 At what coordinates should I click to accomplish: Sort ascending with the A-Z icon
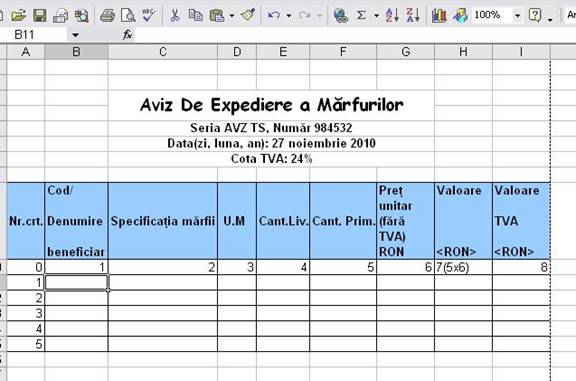coord(392,15)
